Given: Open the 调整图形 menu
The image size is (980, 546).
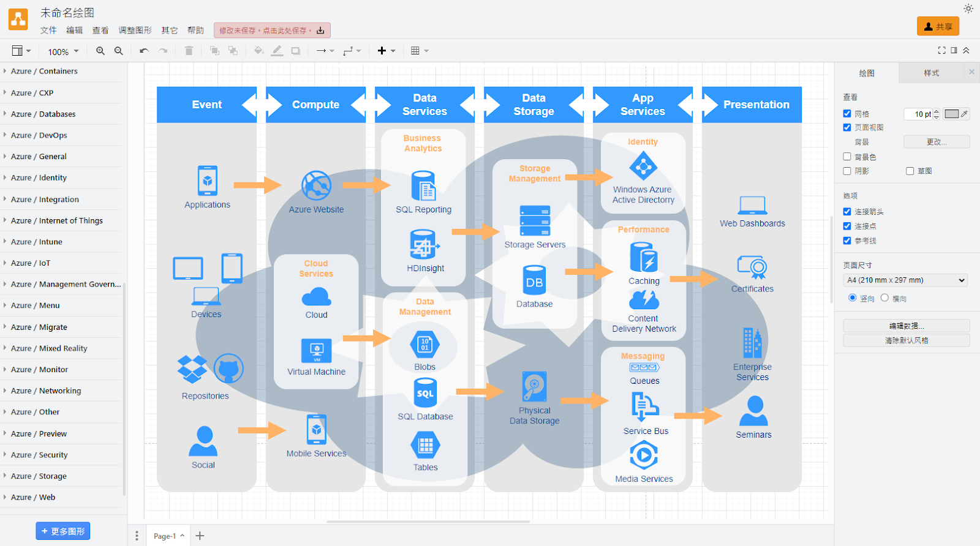Looking at the screenshot, I should [135, 30].
